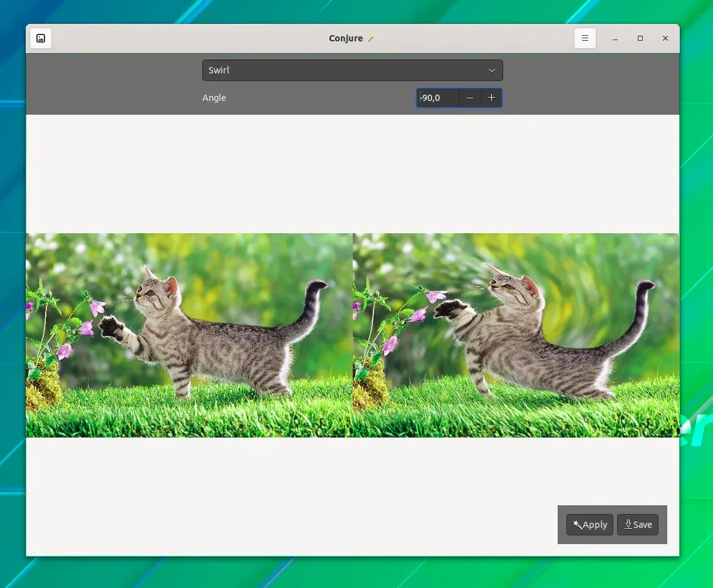This screenshot has height=588, width=713.
Task: Select the original cat image preview
Action: [x=189, y=335]
